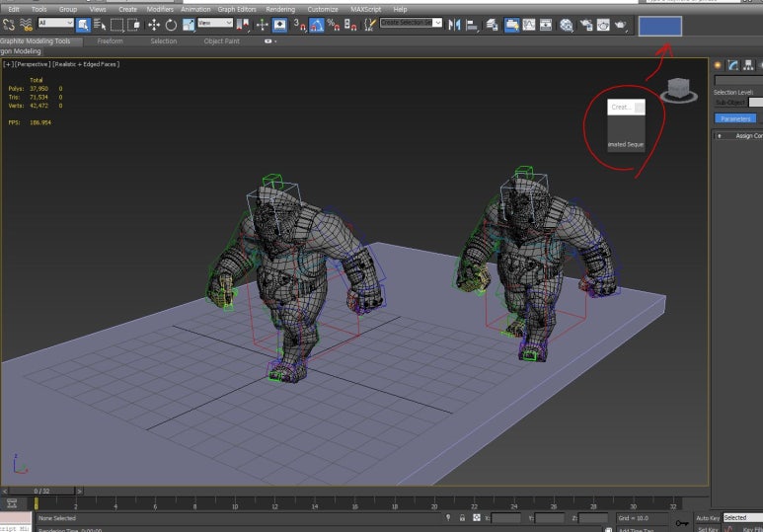Click the Parameters button in the command panel

(x=735, y=118)
